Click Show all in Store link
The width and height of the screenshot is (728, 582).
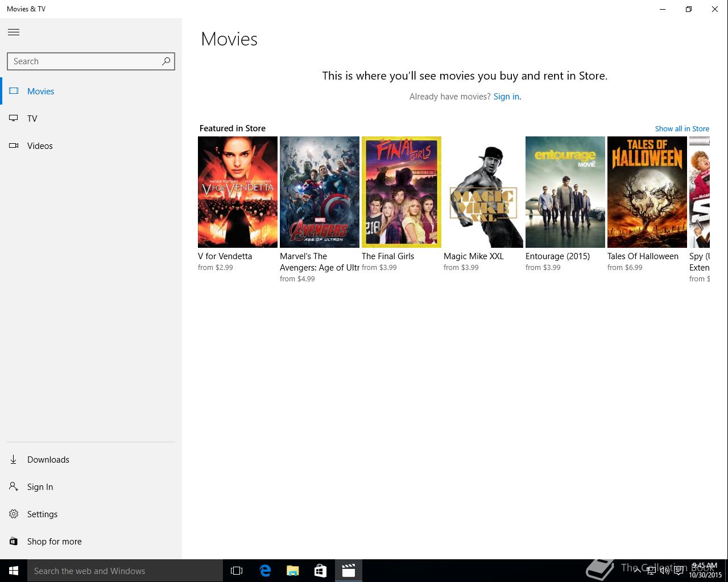(x=682, y=129)
